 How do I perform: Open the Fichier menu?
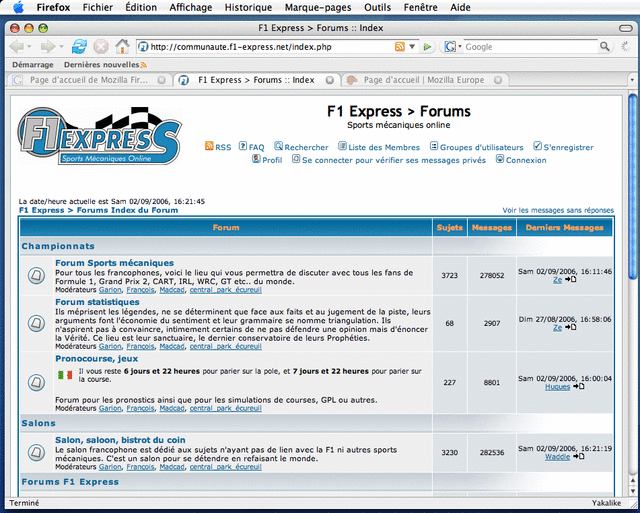point(98,7)
